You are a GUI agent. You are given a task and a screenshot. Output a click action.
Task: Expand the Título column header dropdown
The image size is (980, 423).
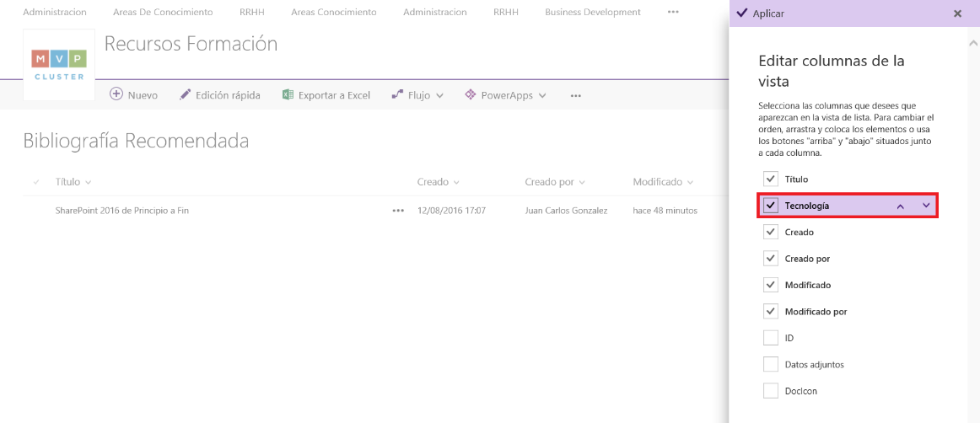point(88,183)
